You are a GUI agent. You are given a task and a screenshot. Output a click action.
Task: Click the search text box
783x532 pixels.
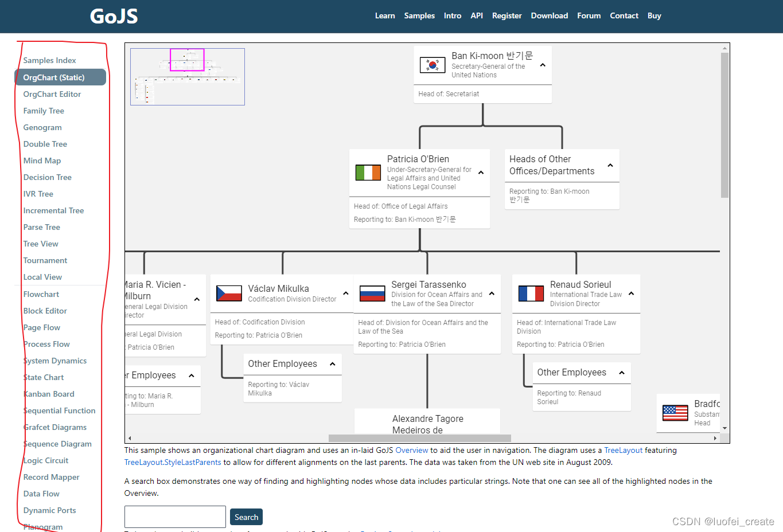tap(175, 517)
